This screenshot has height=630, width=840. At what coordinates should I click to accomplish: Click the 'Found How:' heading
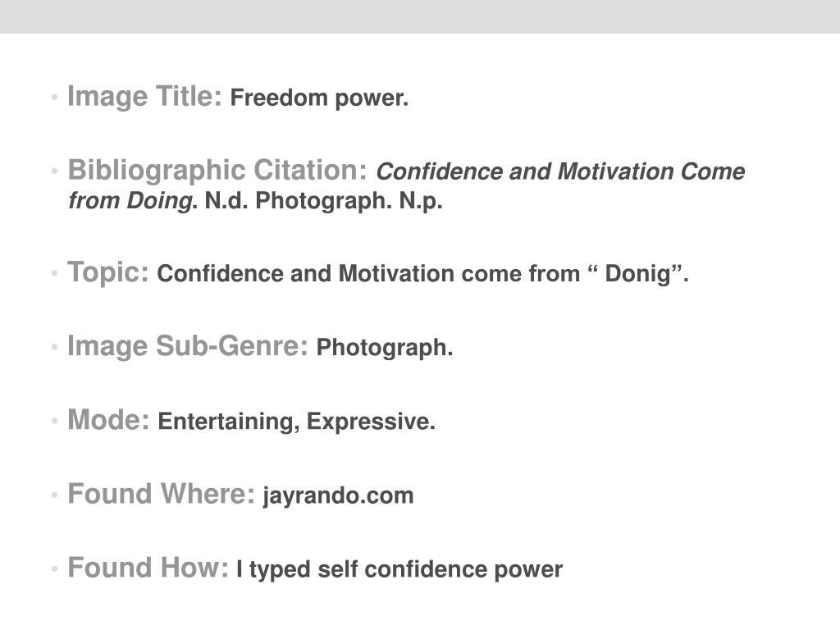148,568
